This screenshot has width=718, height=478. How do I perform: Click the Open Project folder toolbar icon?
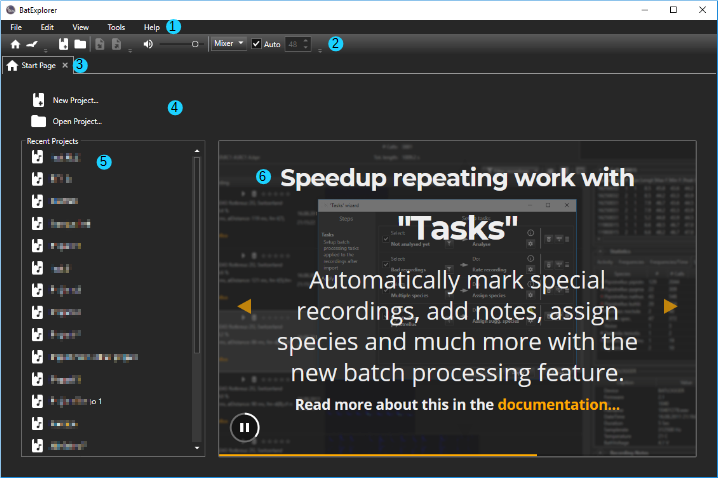[x=80, y=44]
